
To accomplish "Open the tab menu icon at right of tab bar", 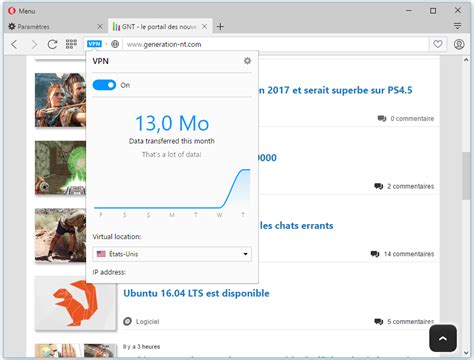I will click(458, 26).
